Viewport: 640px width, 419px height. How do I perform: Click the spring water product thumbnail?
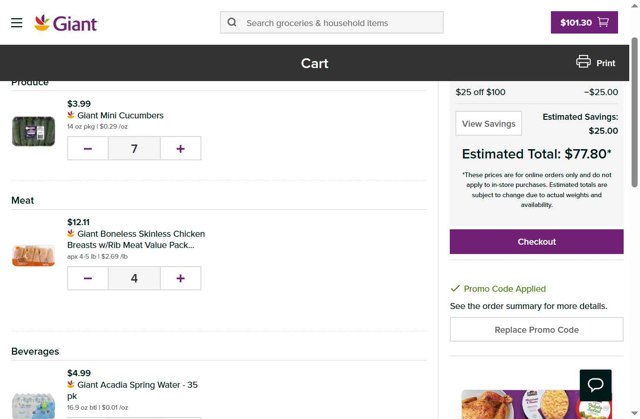pyautogui.click(x=33, y=406)
